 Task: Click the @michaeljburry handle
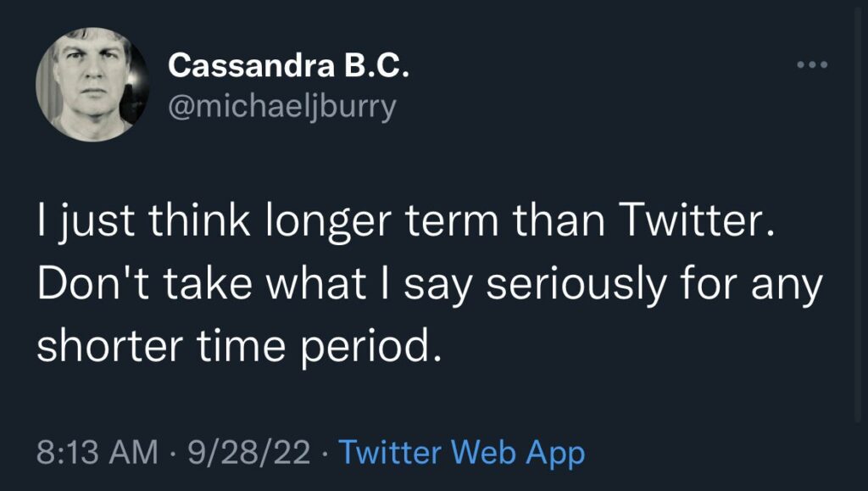pos(282,106)
